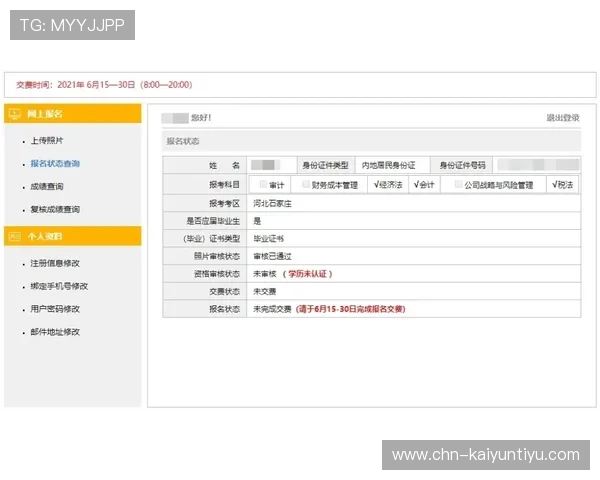600x480 pixels.
Task: Click the 身份证件类型 label cell
Action: tap(326, 165)
